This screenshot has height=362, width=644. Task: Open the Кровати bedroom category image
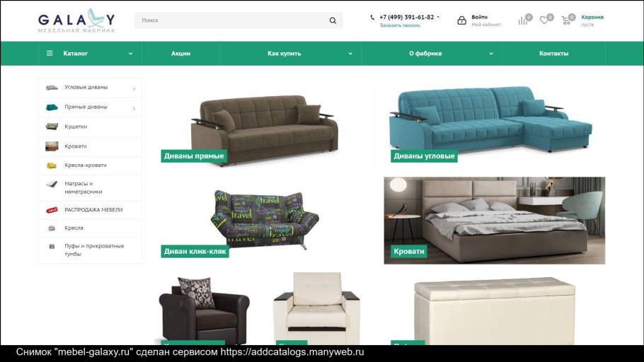point(494,221)
